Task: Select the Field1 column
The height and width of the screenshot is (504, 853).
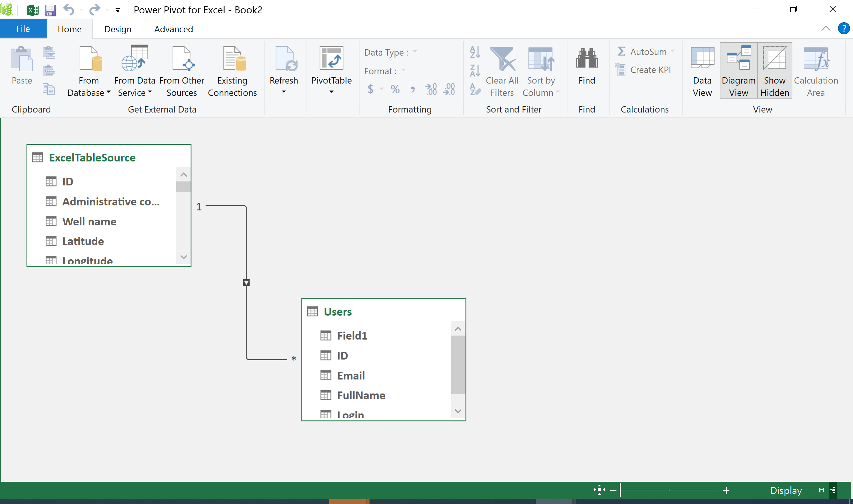Action: [344, 336]
